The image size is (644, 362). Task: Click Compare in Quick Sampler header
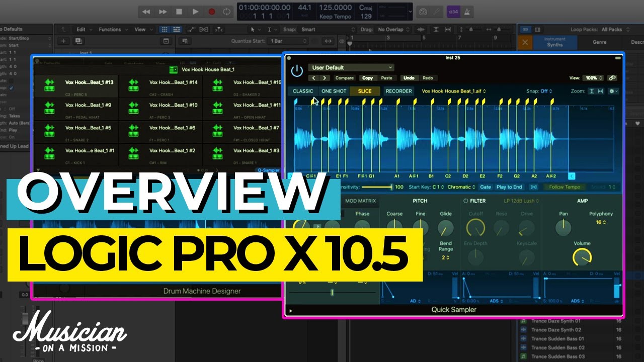(x=345, y=78)
